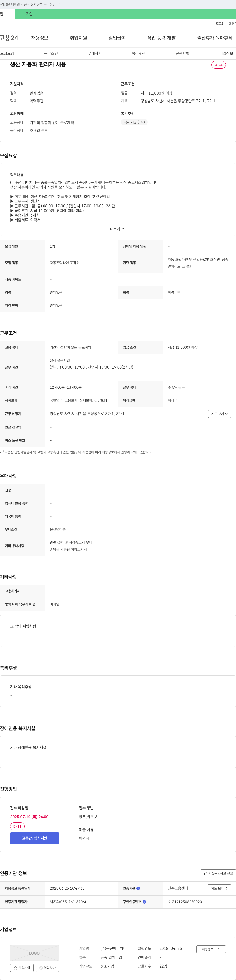Open the 취업지원 menu

click(78, 38)
